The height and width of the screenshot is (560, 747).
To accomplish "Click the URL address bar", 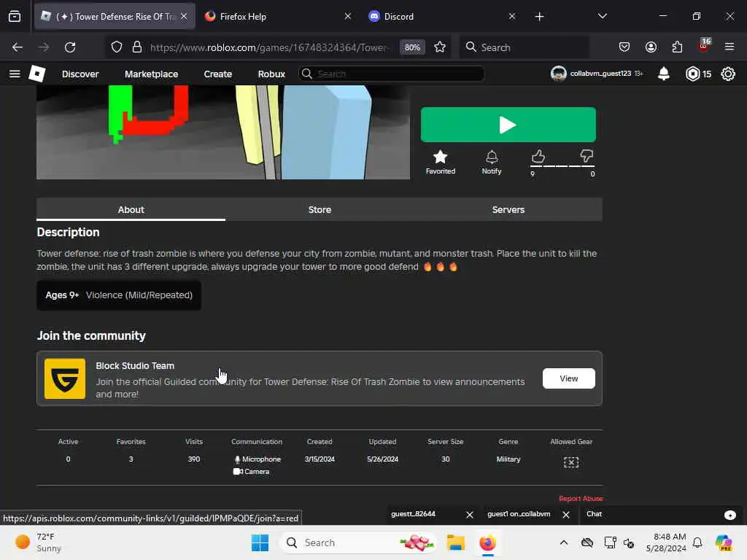I will (x=270, y=47).
